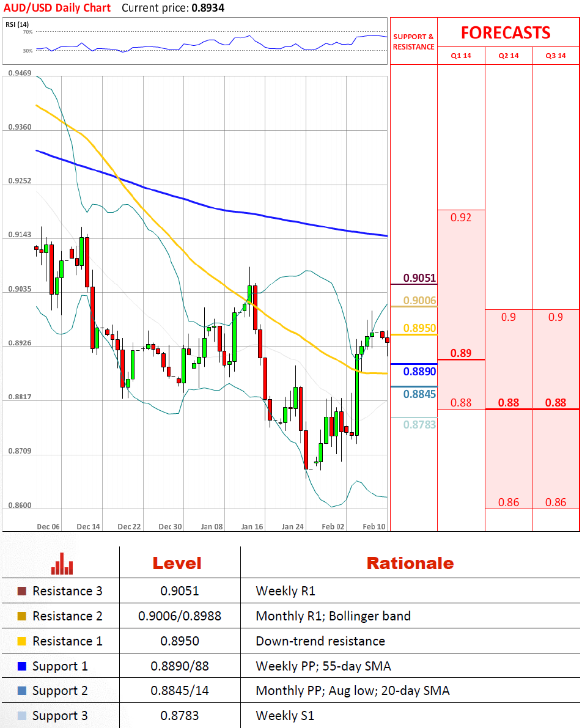
Task: Click the FORECASTS heading
Action: 506,33
